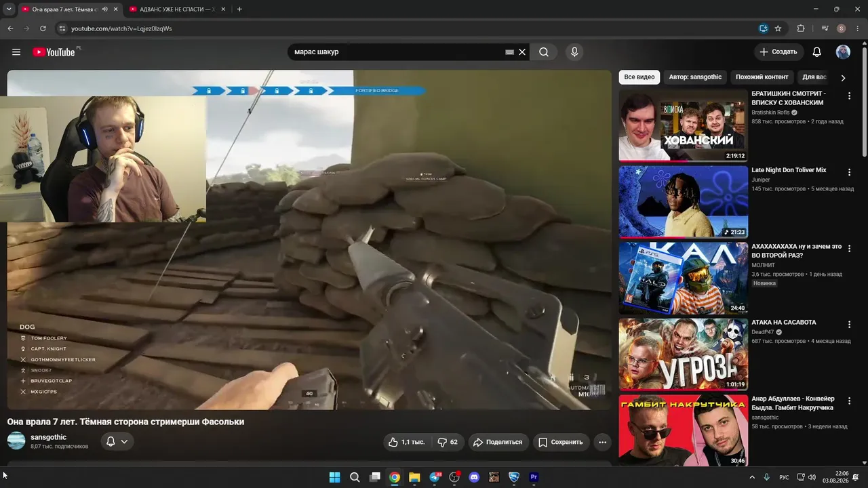Viewport: 868px width, 488px height.
Task: Open the Late Night Don Toliver Mix thumbnail
Action: click(x=683, y=202)
